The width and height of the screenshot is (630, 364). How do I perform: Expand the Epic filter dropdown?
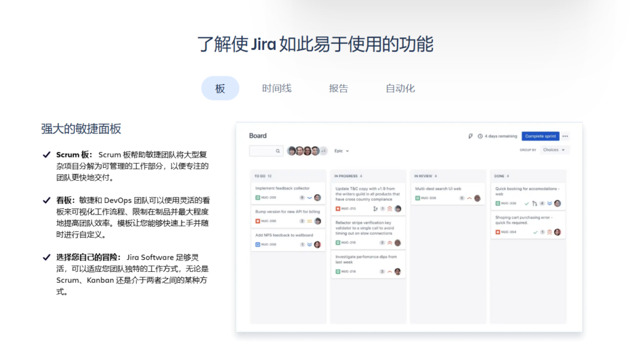tap(341, 151)
